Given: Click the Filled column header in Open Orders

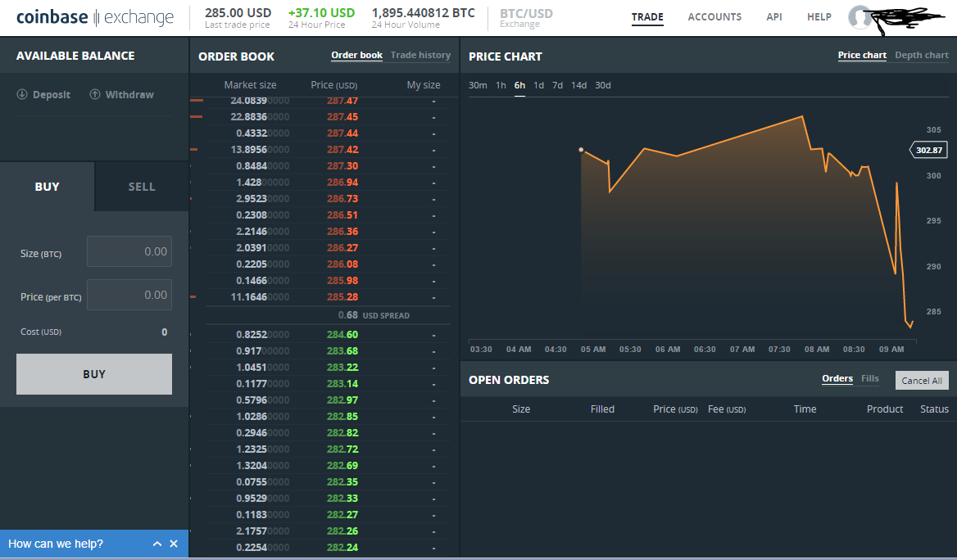Looking at the screenshot, I should pos(602,409).
